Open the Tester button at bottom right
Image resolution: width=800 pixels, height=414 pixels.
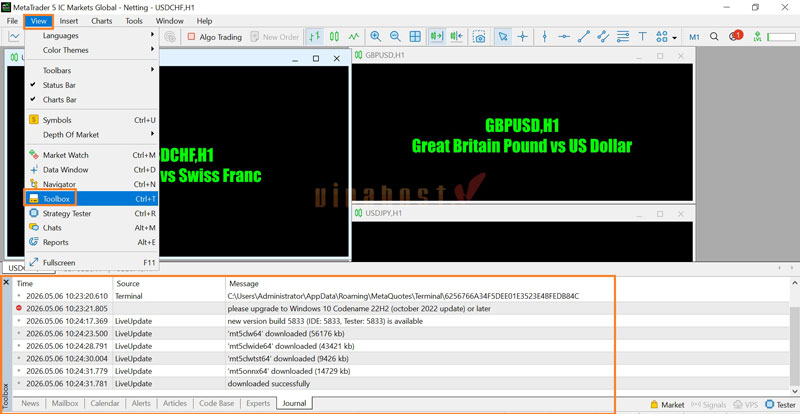781,405
